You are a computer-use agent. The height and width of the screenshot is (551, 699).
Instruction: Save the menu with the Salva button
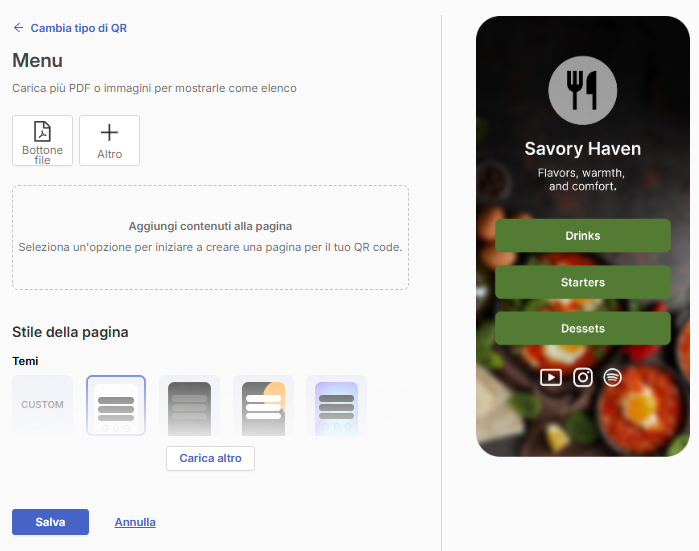tap(50, 522)
